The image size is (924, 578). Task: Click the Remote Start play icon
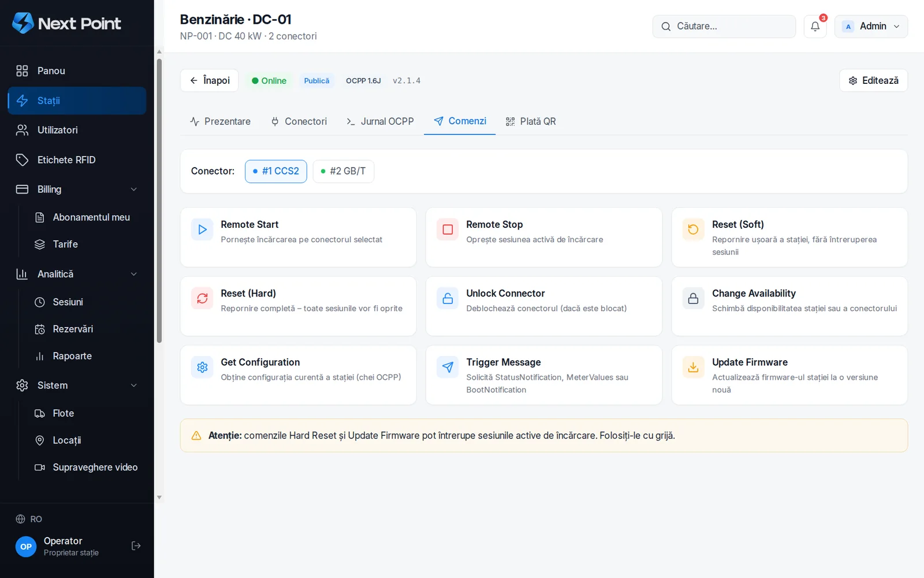[202, 229]
